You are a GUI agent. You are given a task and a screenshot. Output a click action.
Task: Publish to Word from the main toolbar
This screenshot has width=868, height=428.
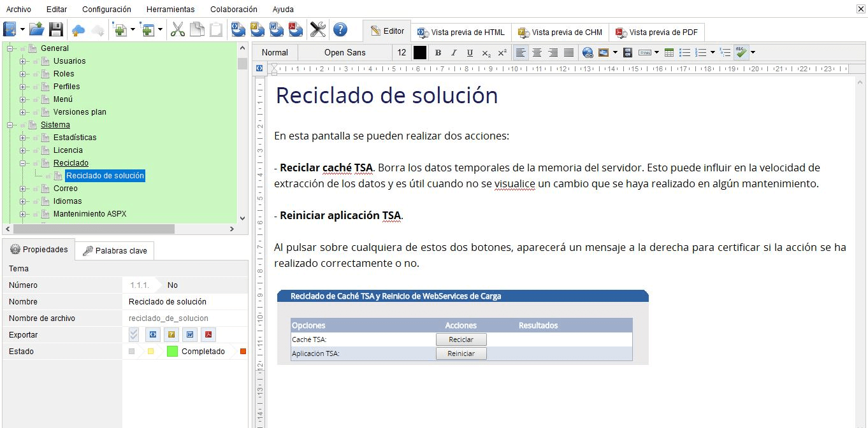277,29
